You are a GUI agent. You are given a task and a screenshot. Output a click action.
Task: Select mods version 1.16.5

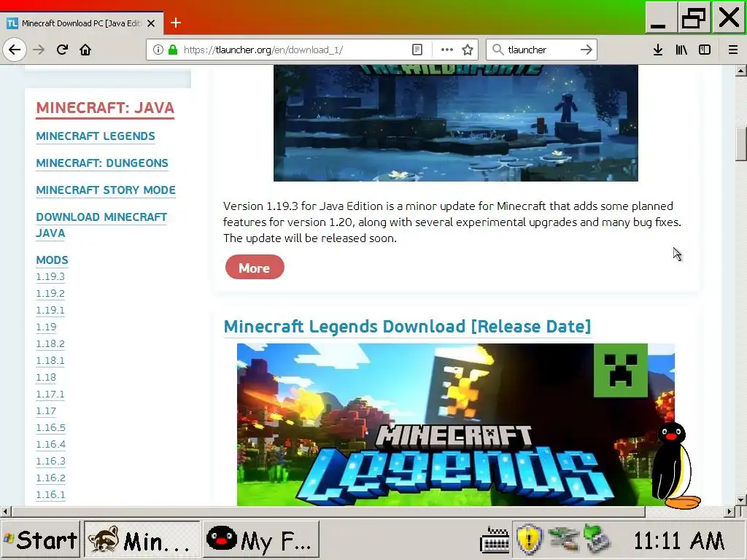(51, 427)
